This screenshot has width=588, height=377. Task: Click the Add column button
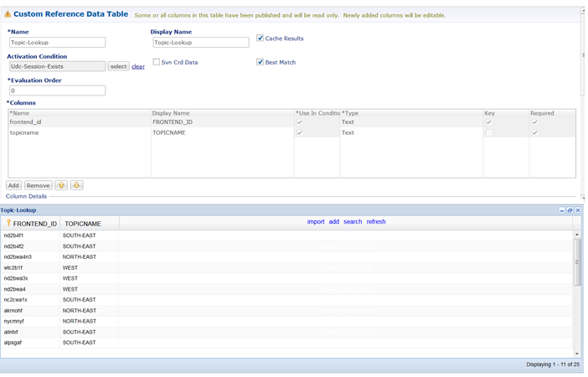click(x=13, y=185)
